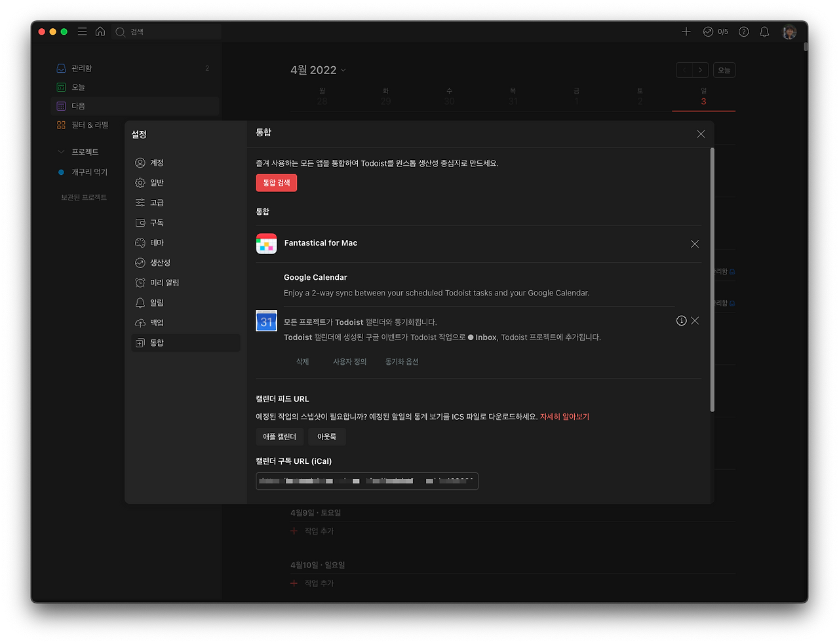Select 통합 integrations settings tab
The image size is (839, 644).
point(185,343)
